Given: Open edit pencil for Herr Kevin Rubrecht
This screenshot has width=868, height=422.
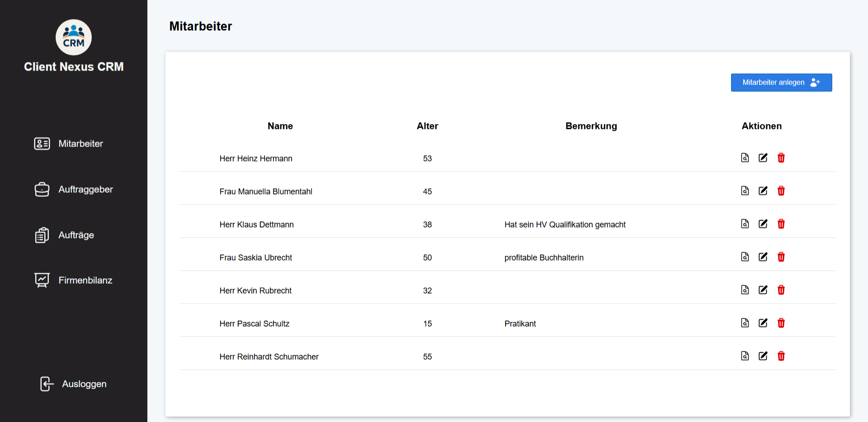Looking at the screenshot, I should pyautogui.click(x=763, y=290).
